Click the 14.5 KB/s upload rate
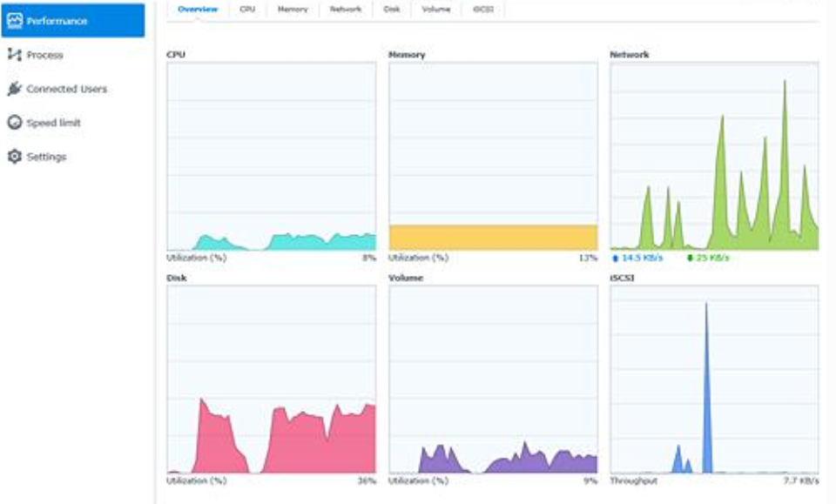836x504 pixels. tap(643, 258)
